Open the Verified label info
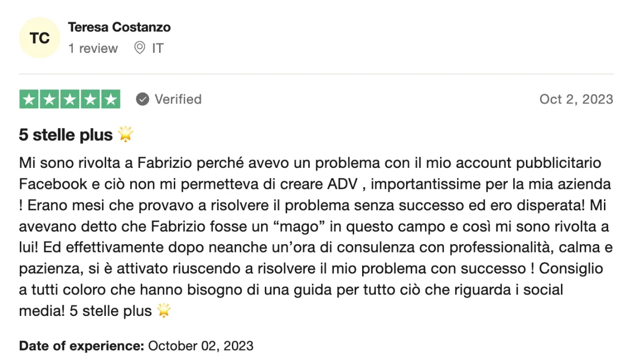This screenshot has width=628, height=364. click(178, 99)
